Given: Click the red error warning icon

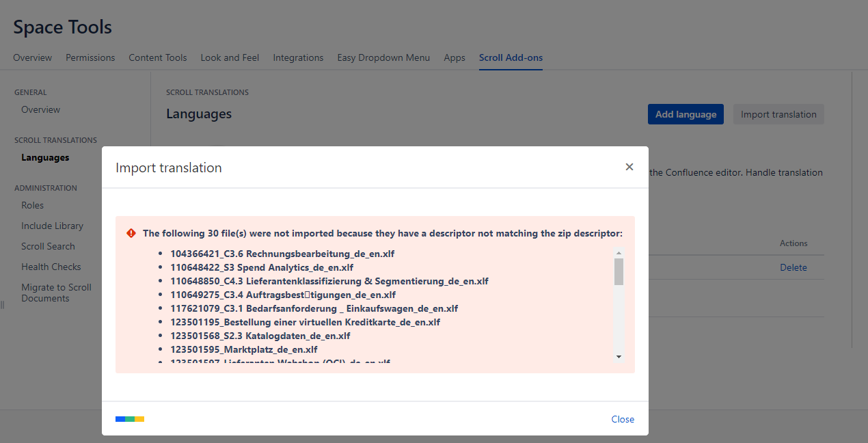Looking at the screenshot, I should click(131, 233).
